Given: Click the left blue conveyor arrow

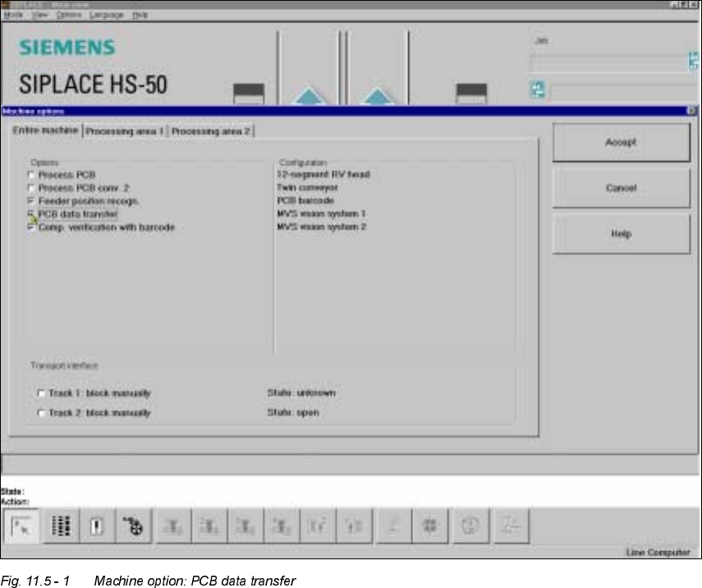Looking at the screenshot, I should 309,96.
